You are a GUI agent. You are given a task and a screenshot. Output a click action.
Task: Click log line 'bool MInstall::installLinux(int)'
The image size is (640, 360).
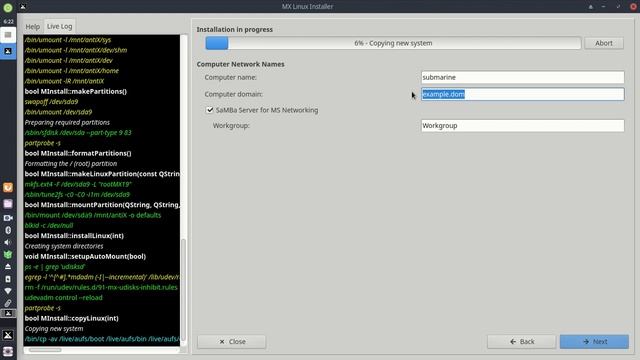[74, 236]
